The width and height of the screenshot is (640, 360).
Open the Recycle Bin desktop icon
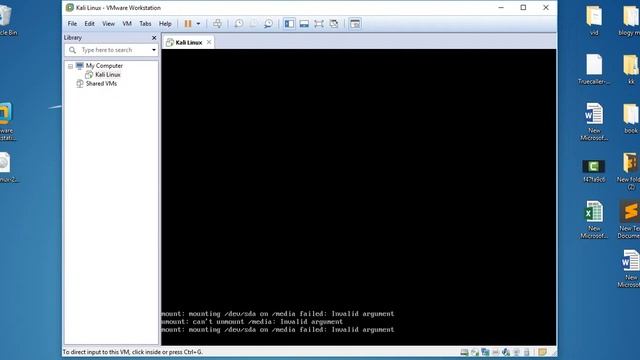tap(7, 20)
